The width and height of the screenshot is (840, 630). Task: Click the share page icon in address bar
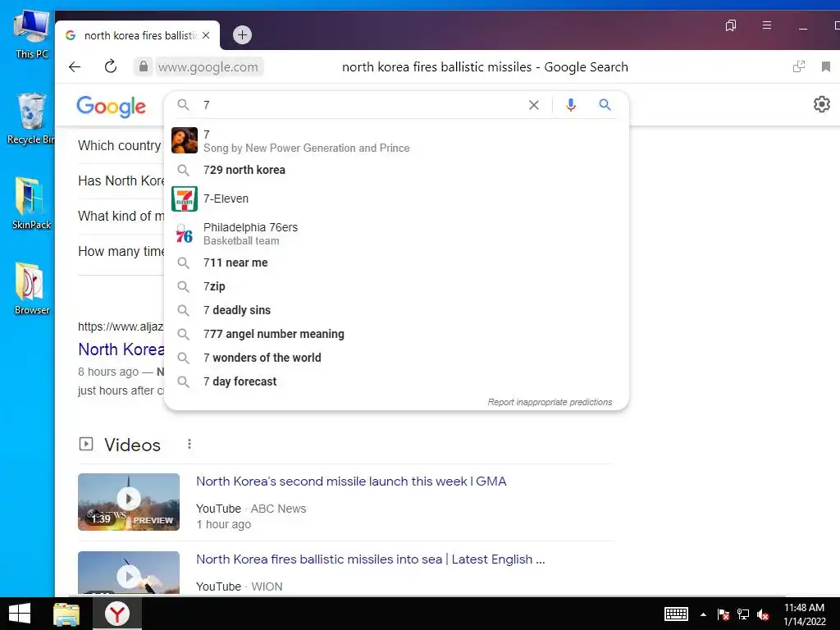(799, 66)
